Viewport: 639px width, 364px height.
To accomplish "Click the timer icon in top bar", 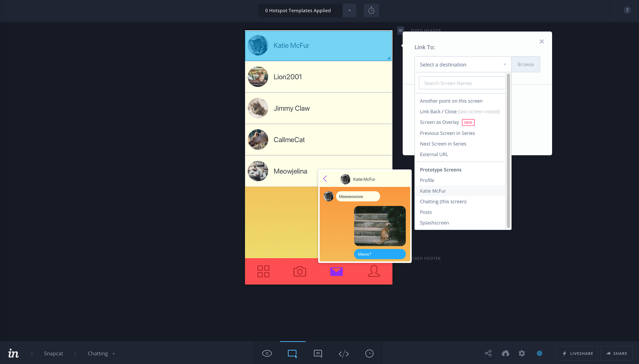I will click(371, 11).
